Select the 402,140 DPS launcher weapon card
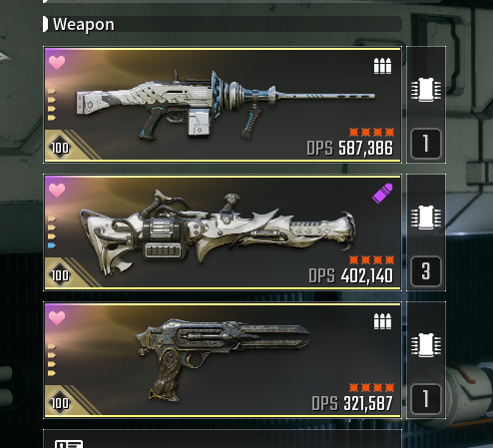This screenshot has height=448, width=493. tap(223, 232)
